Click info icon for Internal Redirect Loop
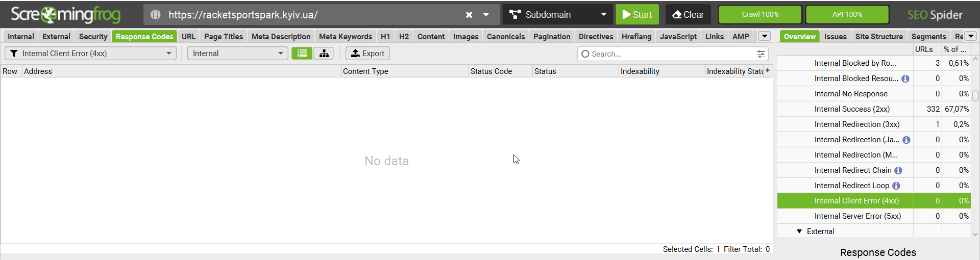Viewport: 980px width, 260px height. tap(896, 186)
